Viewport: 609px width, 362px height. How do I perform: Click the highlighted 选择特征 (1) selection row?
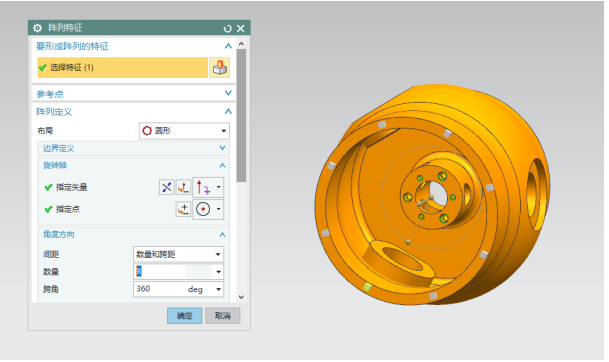pos(123,68)
